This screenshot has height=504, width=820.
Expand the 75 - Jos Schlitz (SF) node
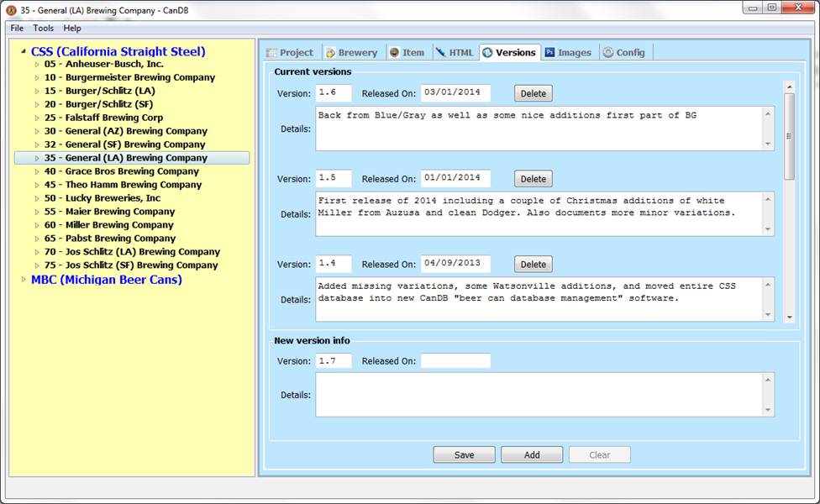coord(37,265)
